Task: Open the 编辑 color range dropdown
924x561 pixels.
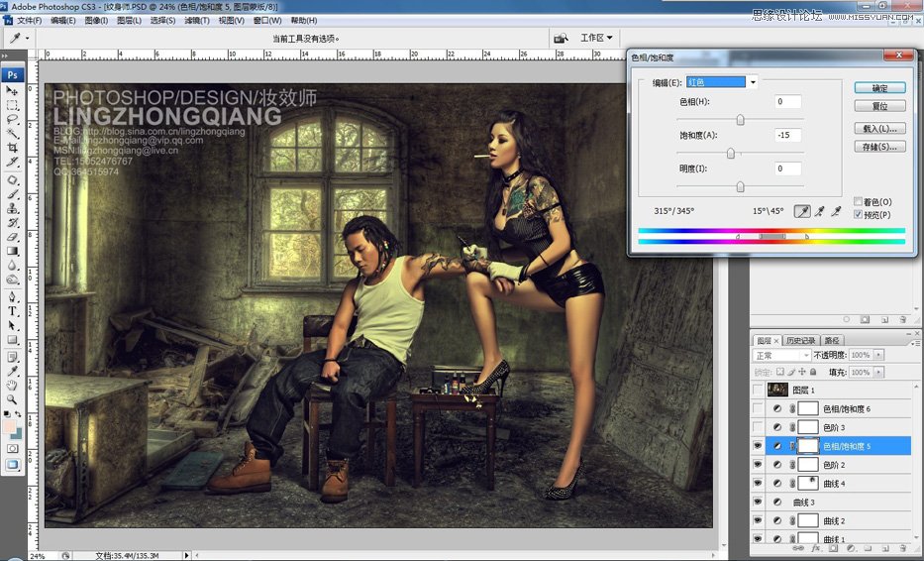Action: click(753, 82)
